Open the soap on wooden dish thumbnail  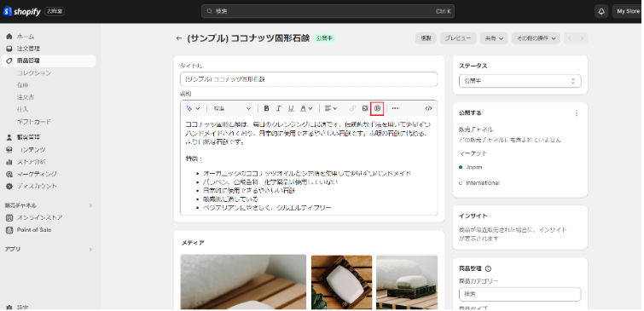pyautogui.click(x=342, y=282)
